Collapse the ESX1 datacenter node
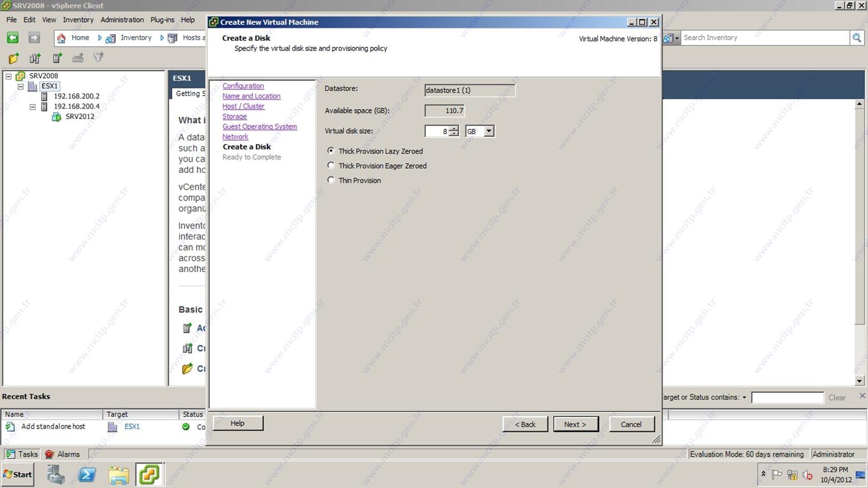 [21, 86]
